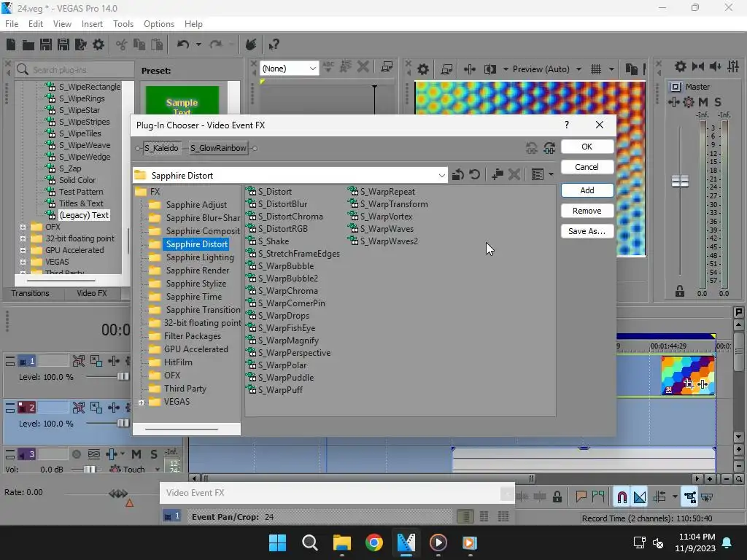Click Cancel in Plug-In Chooser
The height and width of the screenshot is (560, 747).
tap(587, 167)
